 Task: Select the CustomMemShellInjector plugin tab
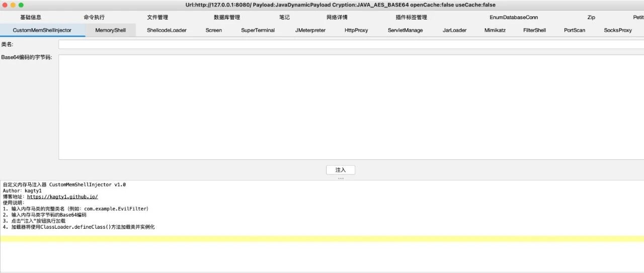coord(42,30)
